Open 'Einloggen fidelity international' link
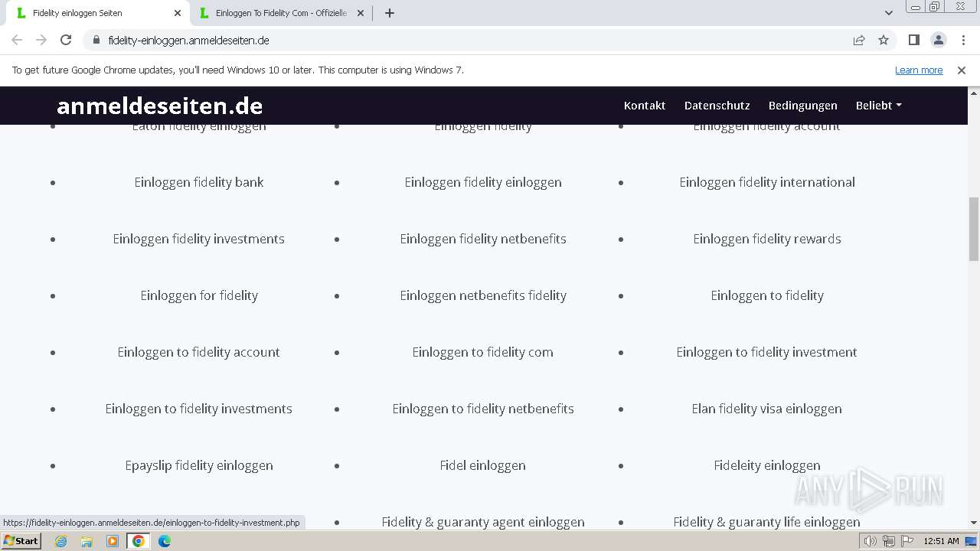This screenshot has height=551, width=980. (x=767, y=182)
